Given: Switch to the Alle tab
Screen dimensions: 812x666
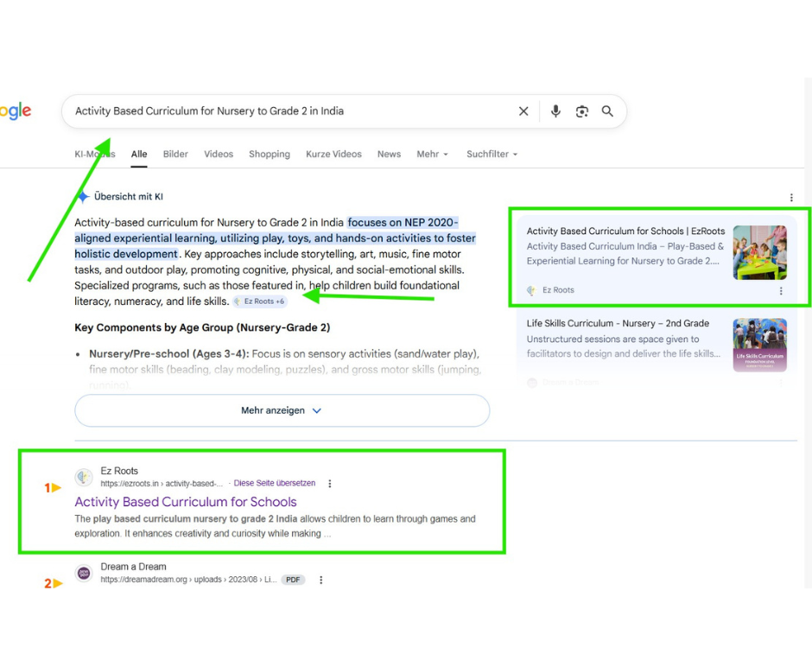Looking at the screenshot, I should click(x=139, y=155).
